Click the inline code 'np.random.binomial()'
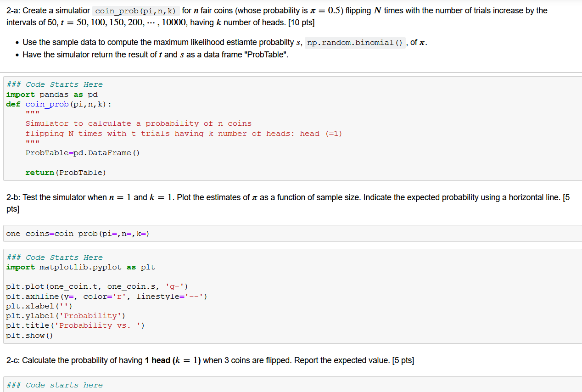Viewport: 582px width, 392px height. tap(356, 43)
